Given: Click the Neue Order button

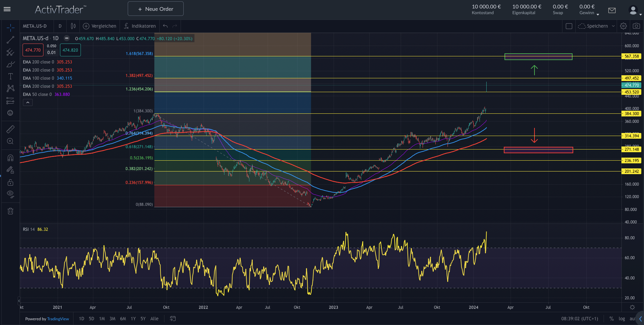Looking at the screenshot, I should point(156,9).
